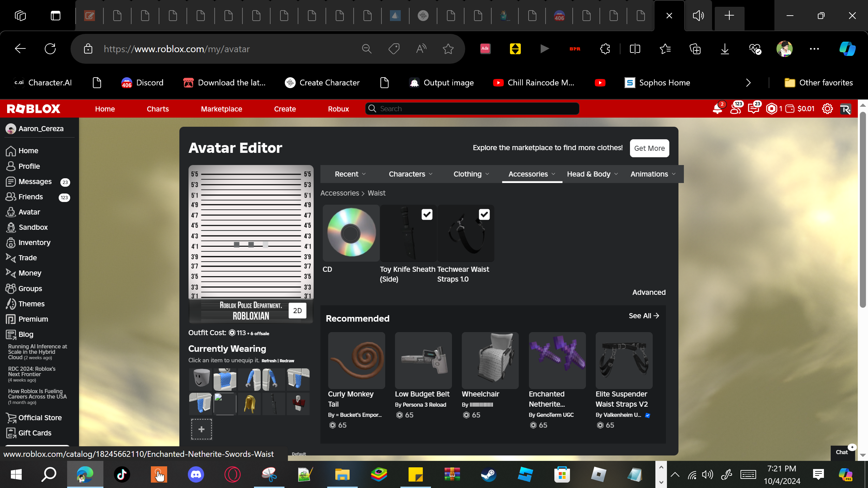Click the add outfit slot plus
Viewport: 868px width, 488px height.
click(201, 429)
